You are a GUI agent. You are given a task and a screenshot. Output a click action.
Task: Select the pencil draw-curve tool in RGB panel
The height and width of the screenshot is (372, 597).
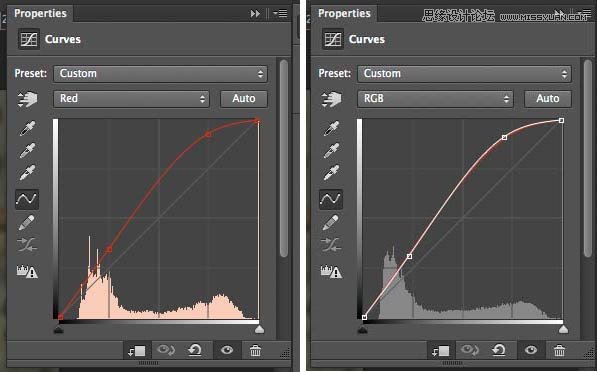coord(330,222)
